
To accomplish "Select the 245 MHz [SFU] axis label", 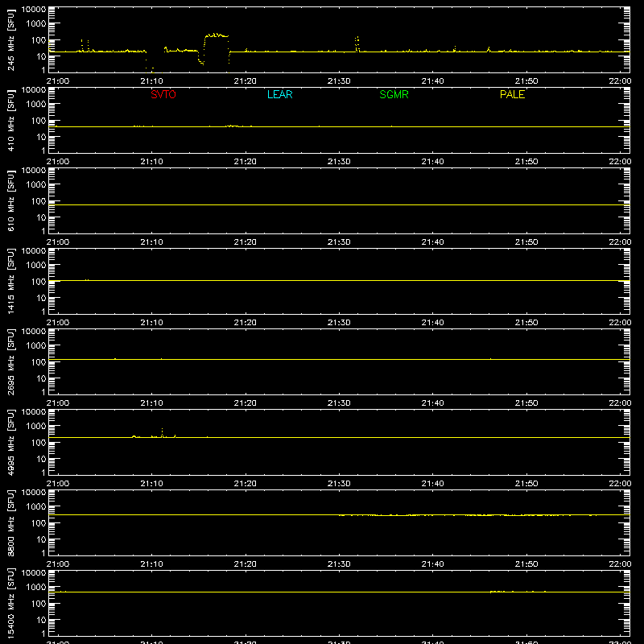I will tap(11, 39).
